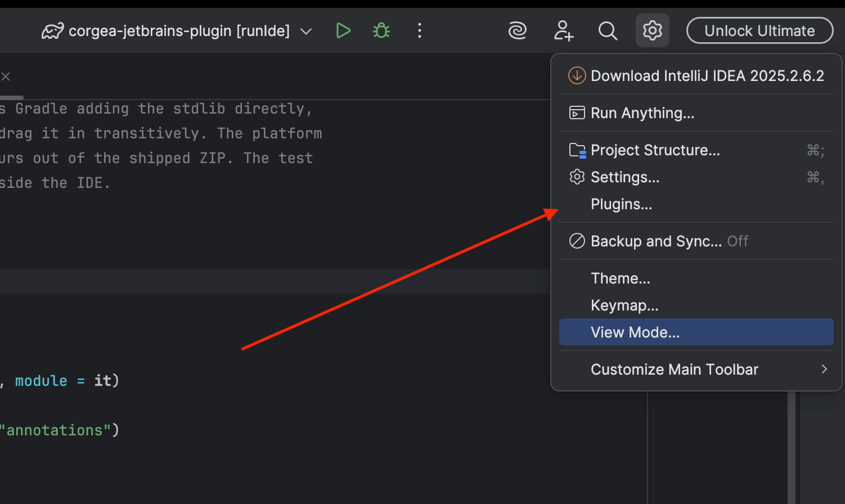Click the comment text "side the IDE."
The height and width of the screenshot is (504, 845).
coord(55,183)
